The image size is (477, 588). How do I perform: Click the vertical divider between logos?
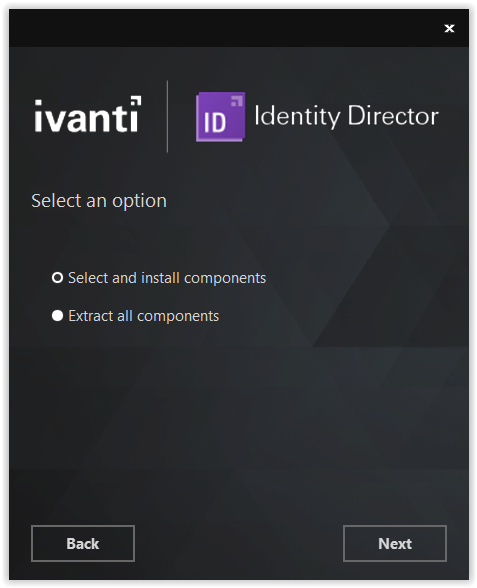[x=167, y=116]
